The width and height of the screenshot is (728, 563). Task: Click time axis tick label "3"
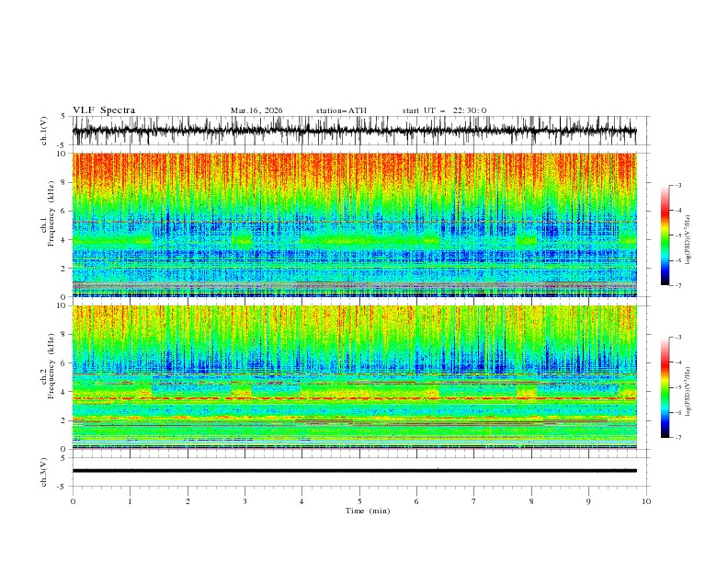245,501
